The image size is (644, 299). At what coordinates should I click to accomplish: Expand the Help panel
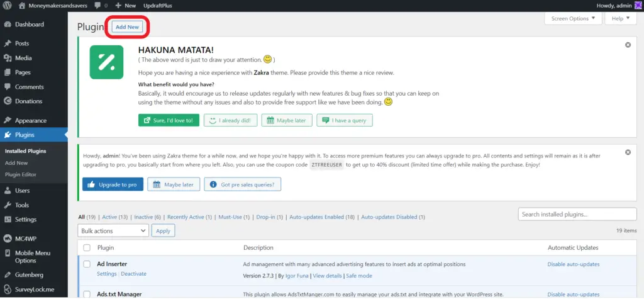click(621, 18)
